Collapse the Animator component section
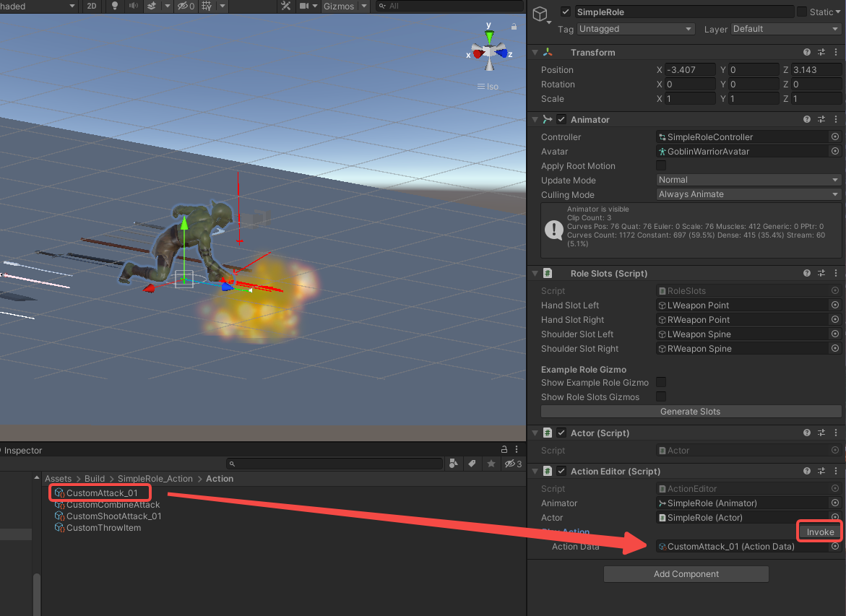This screenshot has height=616, width=846. [535, 120]
